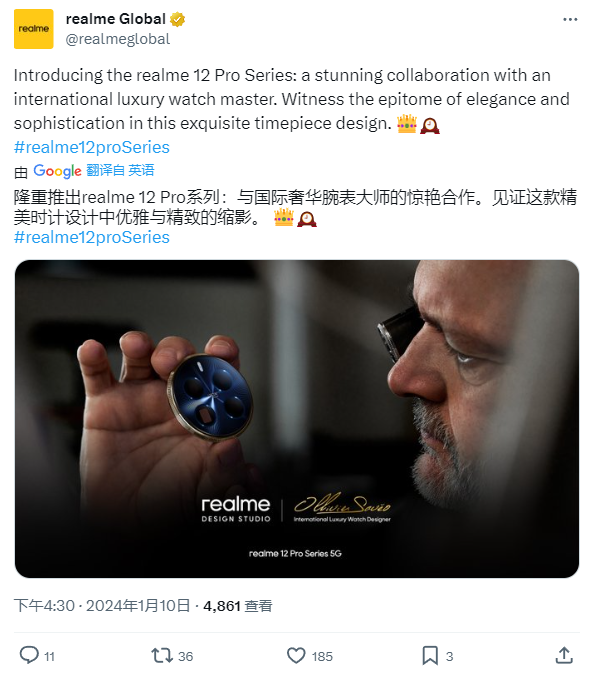Open the realme Global display name
The height and width of the screenshot is (676, 594).
pyautogui.click(x=116, y=19)
